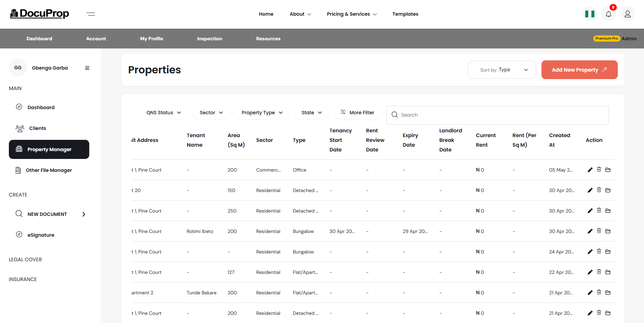The height and width of the screenshot is (323, 644).
Task: Expand the About menu
Action: (x=300, y=14)
